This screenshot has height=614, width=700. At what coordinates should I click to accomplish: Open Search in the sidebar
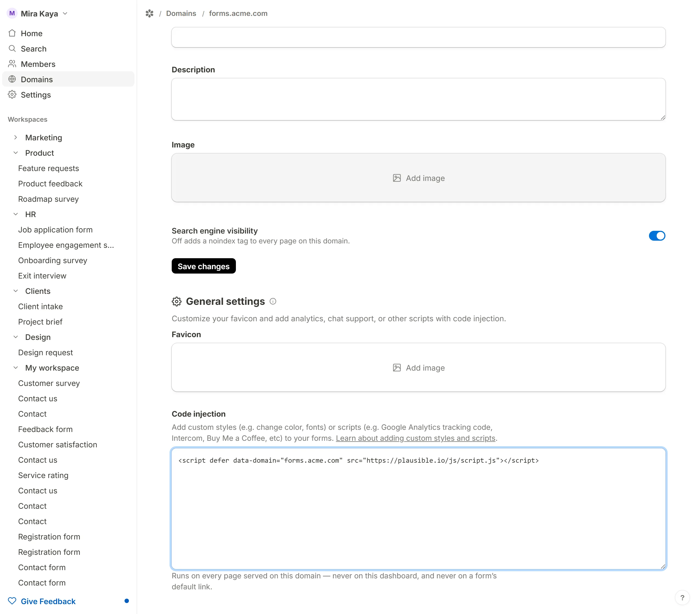point(68,49)
